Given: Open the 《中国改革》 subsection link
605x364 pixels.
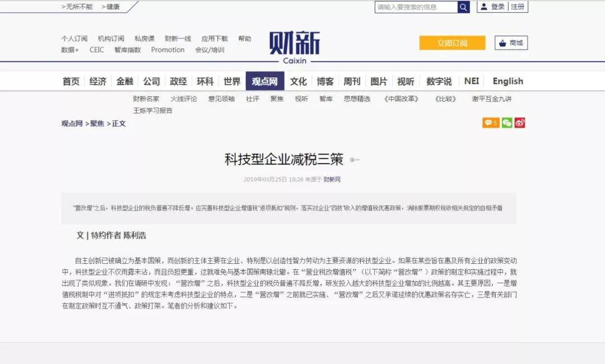Looking at the screenshot, I should pos(402,99).
